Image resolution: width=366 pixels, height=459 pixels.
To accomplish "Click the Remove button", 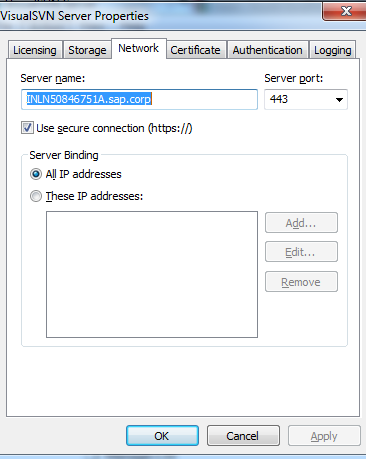I will (301, 282).
